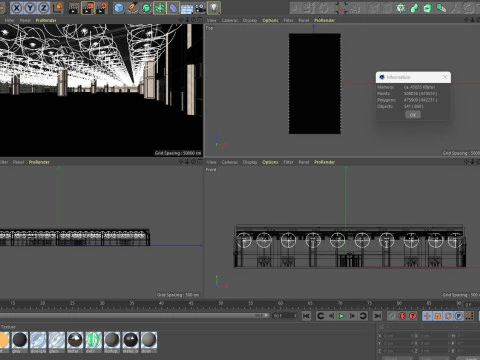Viewport: 480px width, 360px height.
Task: Close the Information dialog
Action: pos(445,77)
